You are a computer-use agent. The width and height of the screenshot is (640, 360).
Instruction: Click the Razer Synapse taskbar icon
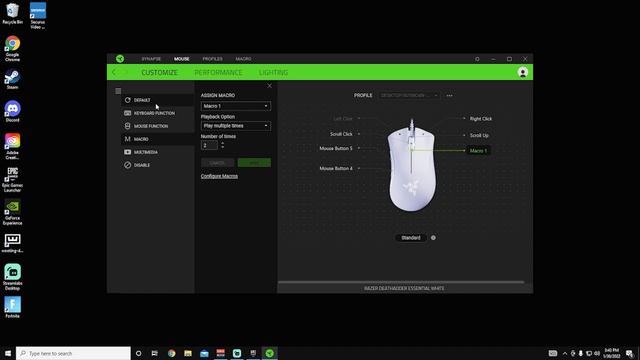[x=269, y=353]
